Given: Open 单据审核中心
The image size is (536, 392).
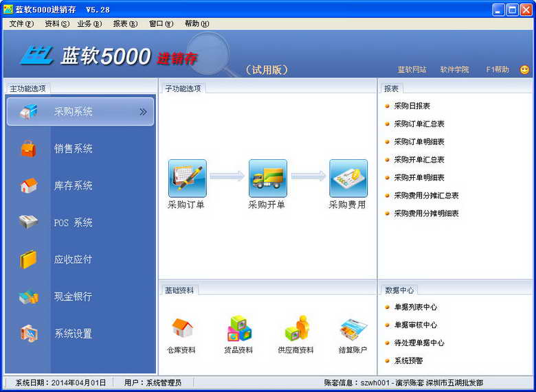Looking at the screenshot, I should (x=416, y=325).
